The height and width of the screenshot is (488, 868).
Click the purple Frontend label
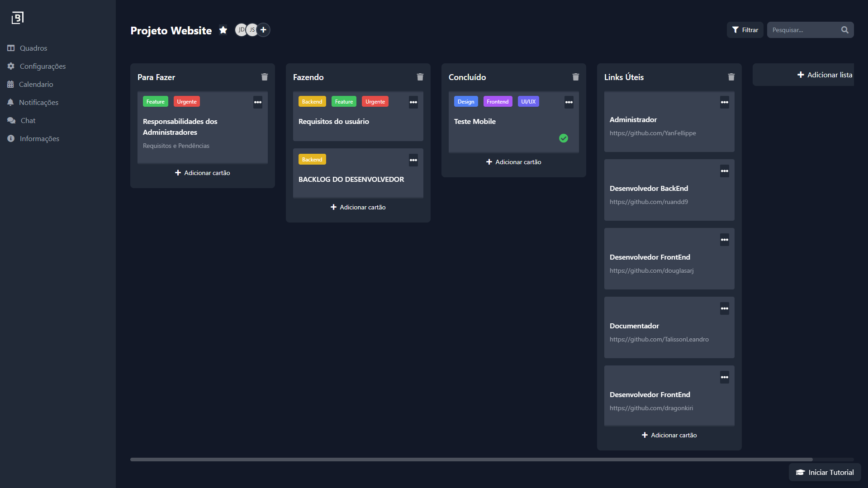click(x=498, y=102)
